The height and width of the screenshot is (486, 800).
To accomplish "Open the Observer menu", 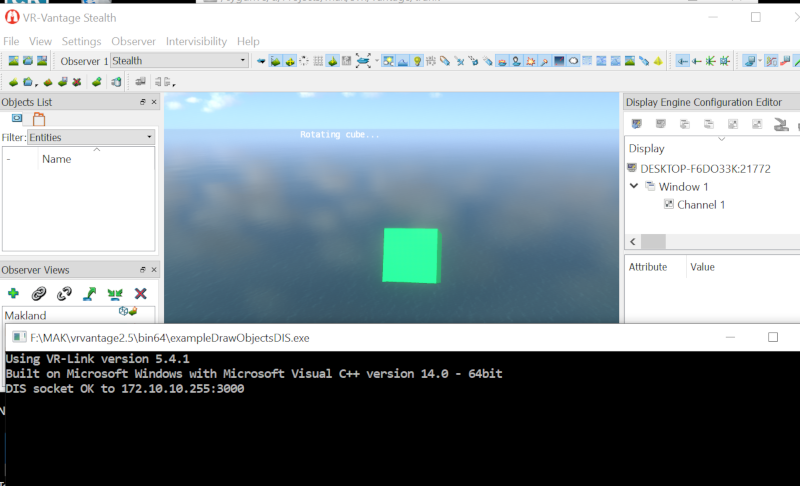I will [x=133, y=41].
